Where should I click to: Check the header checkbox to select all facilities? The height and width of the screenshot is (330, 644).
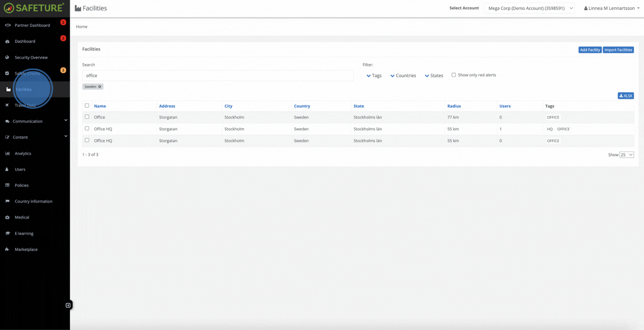(86, 106)
